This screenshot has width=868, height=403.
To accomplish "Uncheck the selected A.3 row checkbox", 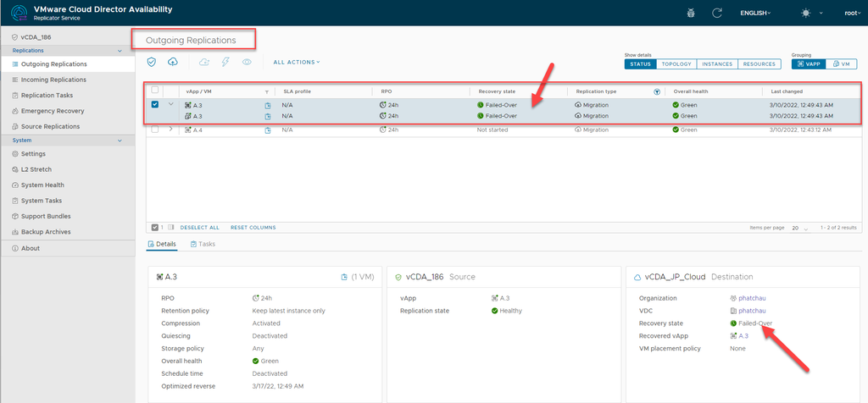I will [154, 105].
